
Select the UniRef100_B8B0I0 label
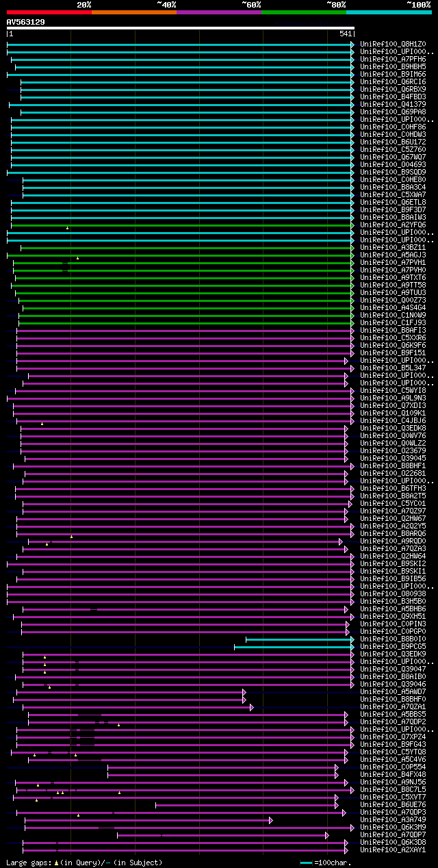click(393, 639)
